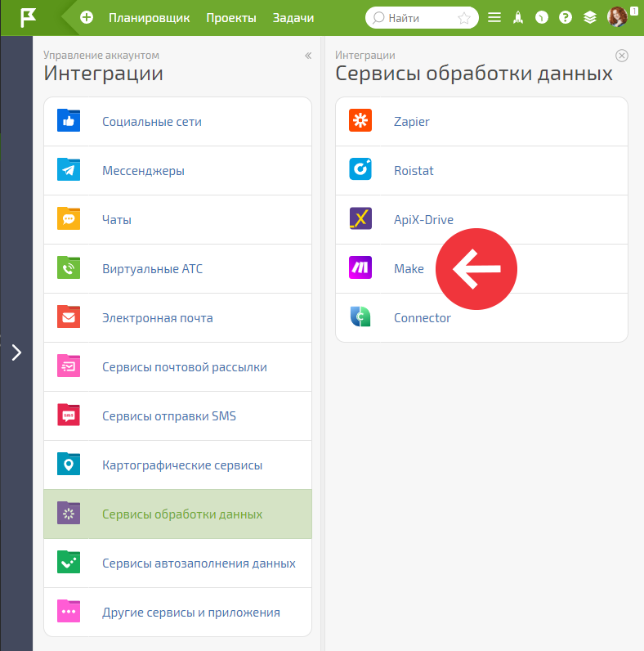Click the green autofill folder icon
The height and width of the screenshot is (651, 644).
(x=69, y=562)
